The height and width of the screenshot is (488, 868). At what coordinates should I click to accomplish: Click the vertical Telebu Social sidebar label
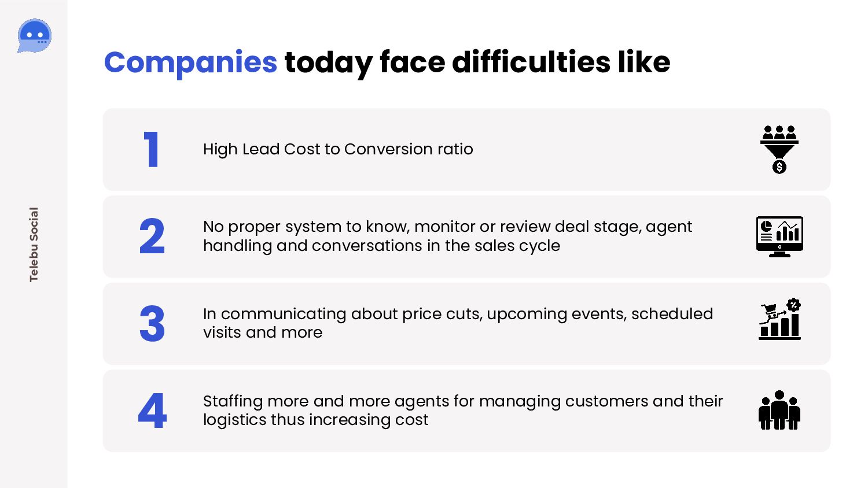click(x=34, y=245)
